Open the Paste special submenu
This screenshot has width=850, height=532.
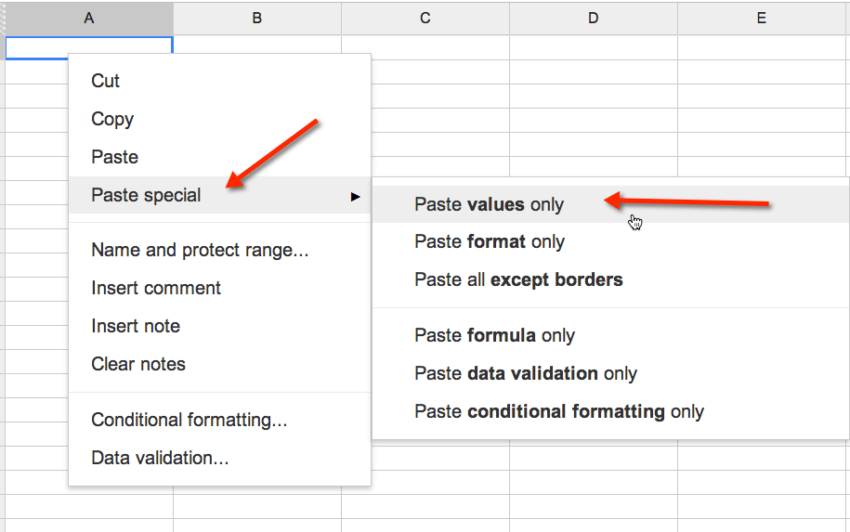point(220,195)
